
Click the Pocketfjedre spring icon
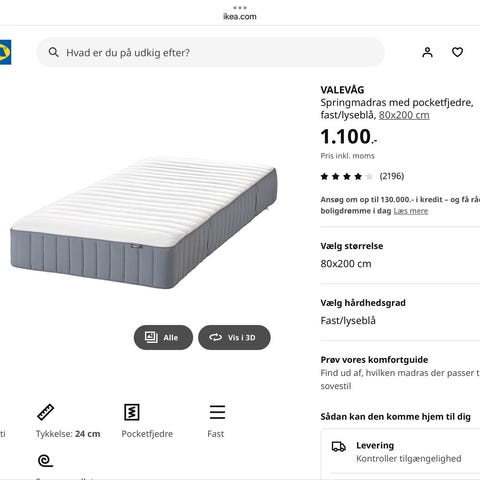tap(132, 412)
